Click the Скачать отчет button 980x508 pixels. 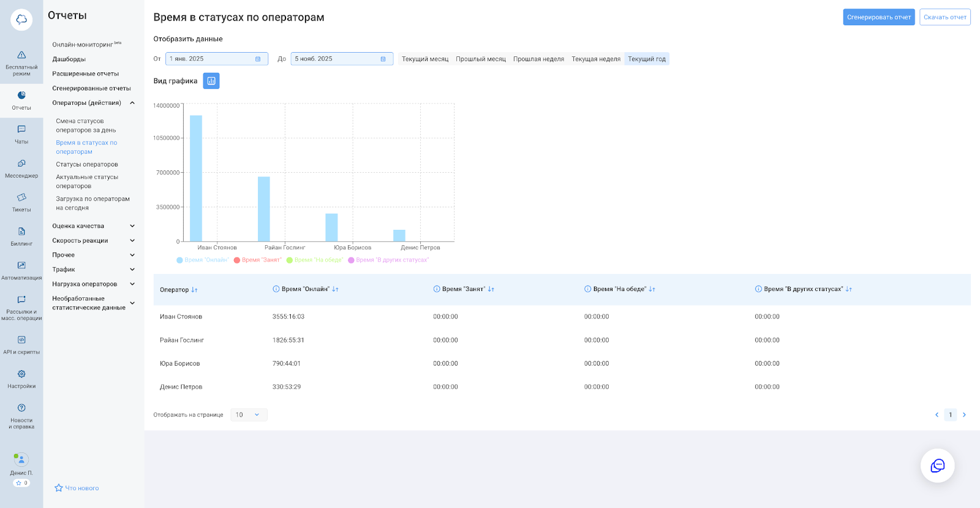click(944, 17)
